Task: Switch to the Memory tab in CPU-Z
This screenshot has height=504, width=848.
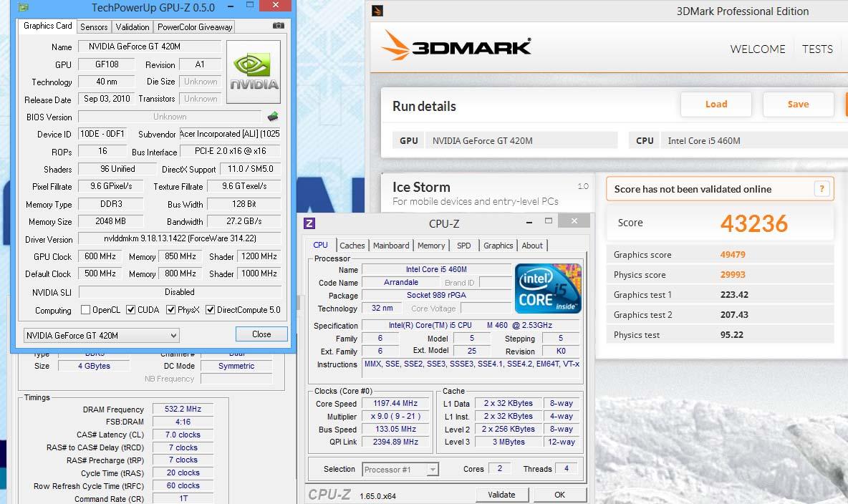Action: [431, 246]
